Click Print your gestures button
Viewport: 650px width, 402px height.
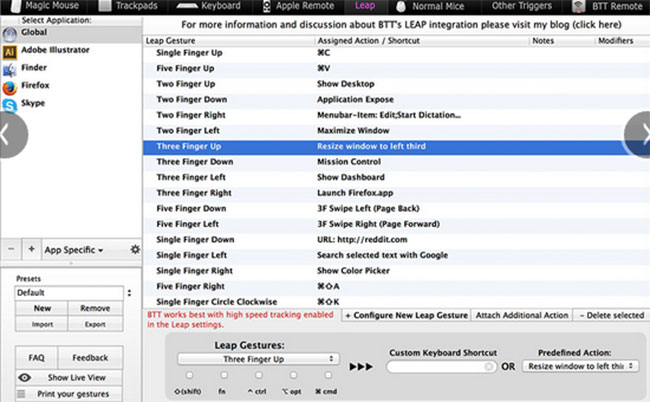click(69, 394)
